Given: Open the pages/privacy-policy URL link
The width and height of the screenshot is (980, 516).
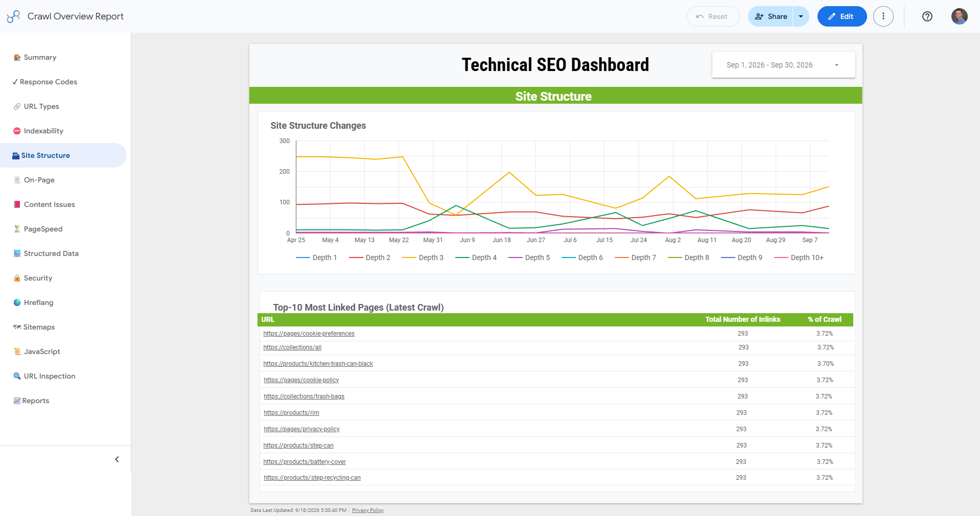Looking at the screenshot, I should 301,429.
